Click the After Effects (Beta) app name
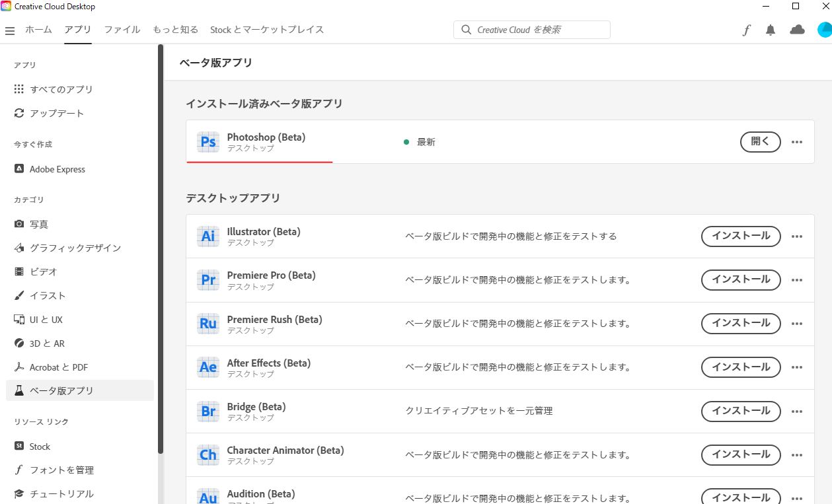This screenshot has width=832, height=504. click(269, 363)
